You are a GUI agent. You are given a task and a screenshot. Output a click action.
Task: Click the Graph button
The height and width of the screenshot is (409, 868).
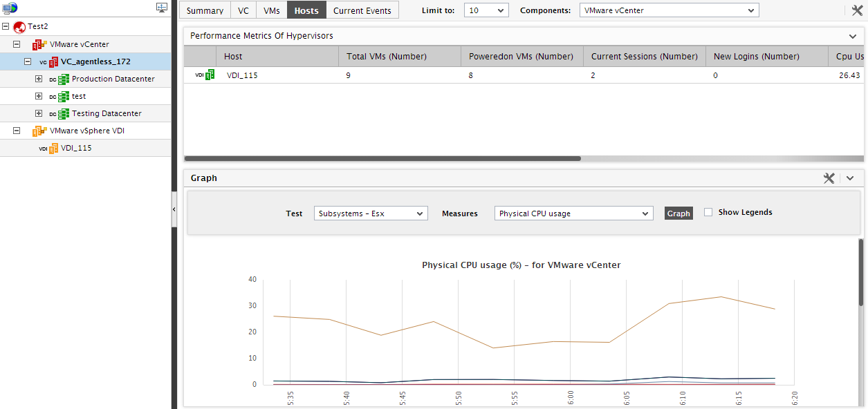click(x=678, y=213)
